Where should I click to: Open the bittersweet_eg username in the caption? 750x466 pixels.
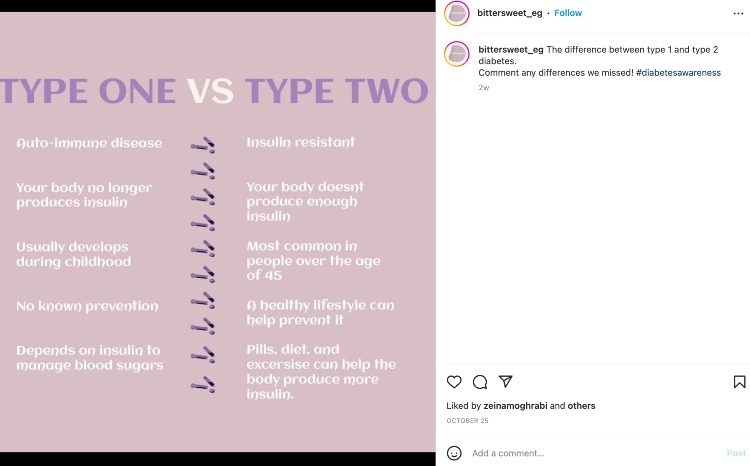click(x=511, y=48)
